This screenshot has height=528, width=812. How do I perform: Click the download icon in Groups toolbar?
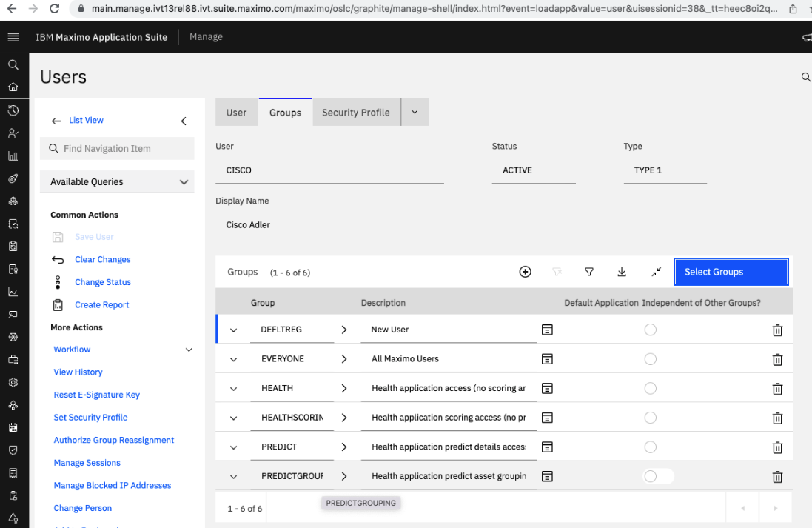click(622, 272)
